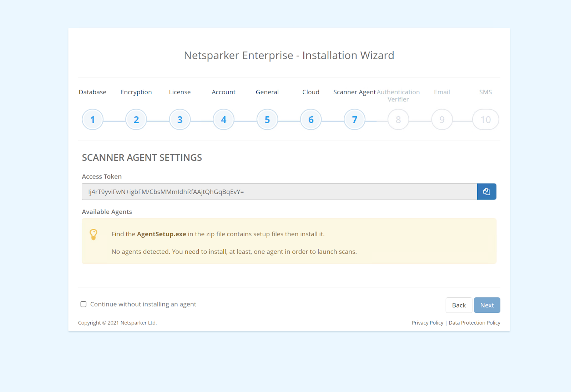This screenshot has height=392, width=571.
Task: Click step 7 Scanner Agent circle
Action: point(354,120)
